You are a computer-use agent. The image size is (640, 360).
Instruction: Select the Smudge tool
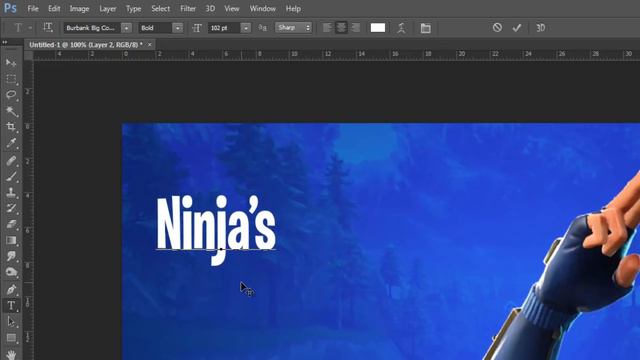(11, 256)
